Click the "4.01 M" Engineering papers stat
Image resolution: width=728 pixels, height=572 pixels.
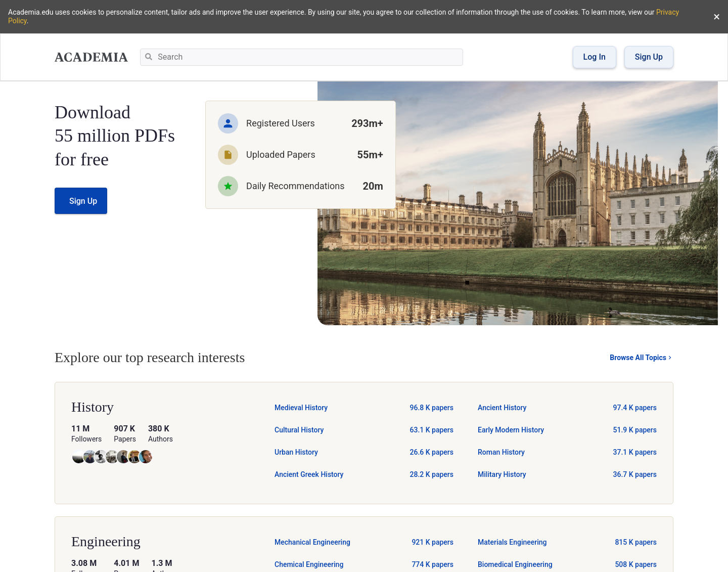[x=126, y=563]
